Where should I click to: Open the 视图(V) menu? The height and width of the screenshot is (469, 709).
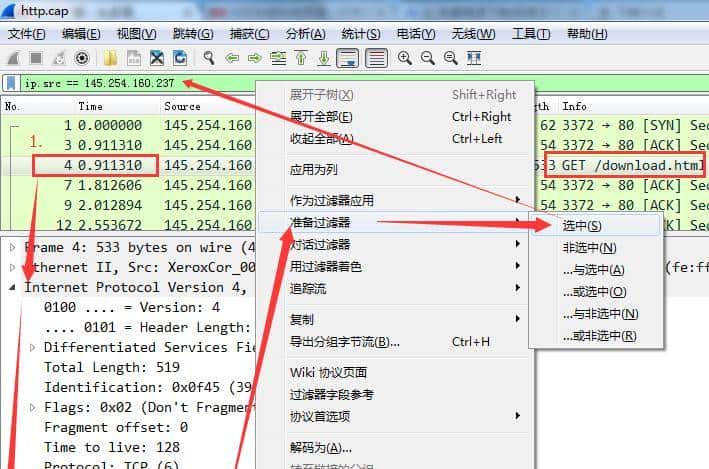[x=137, y=34]
